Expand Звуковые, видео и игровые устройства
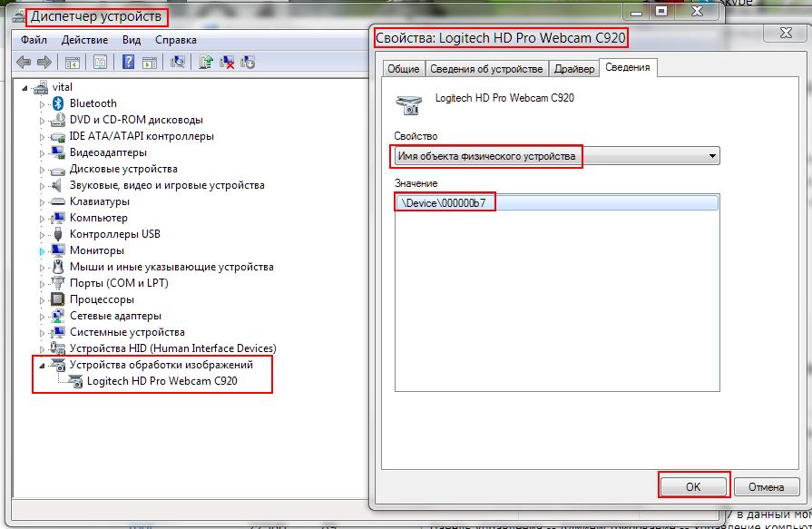 click(42, 186)
